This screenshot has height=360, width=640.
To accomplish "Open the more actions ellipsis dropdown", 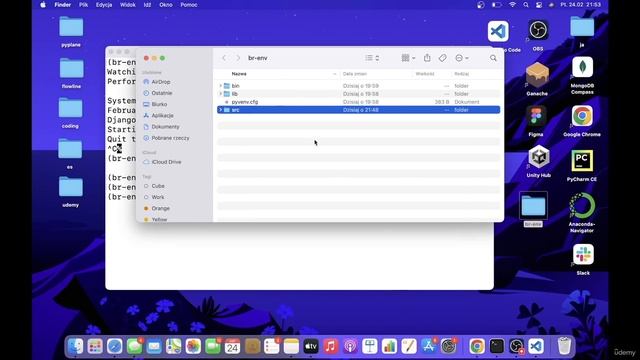I will pyautogui.click(x=462, y=58).
